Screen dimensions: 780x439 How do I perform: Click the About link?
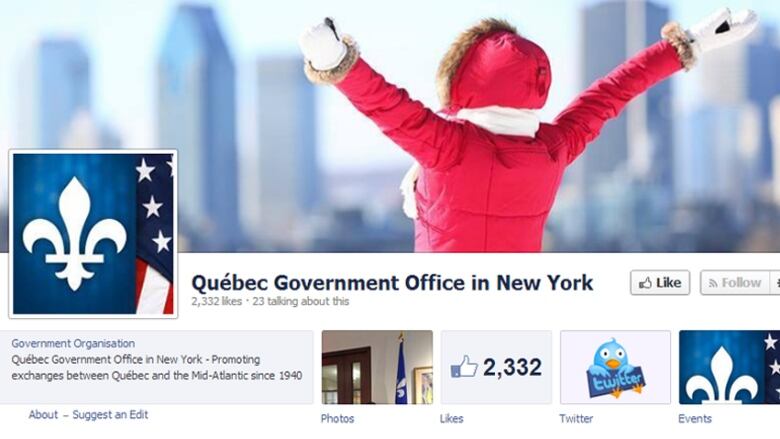(43, 415)
